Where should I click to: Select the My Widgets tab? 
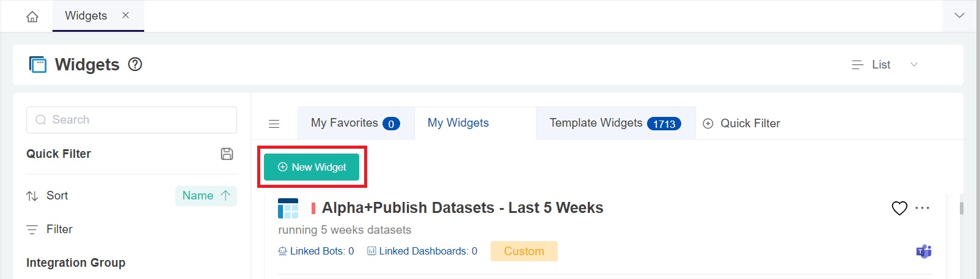point(458,123)
